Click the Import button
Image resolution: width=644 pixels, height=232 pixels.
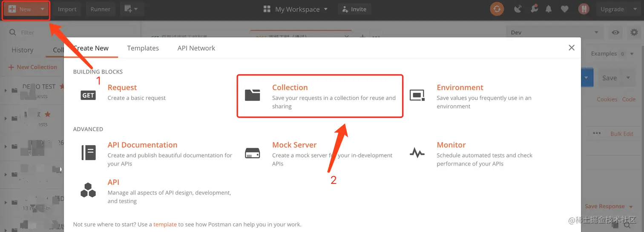click(x=67, y=9)
